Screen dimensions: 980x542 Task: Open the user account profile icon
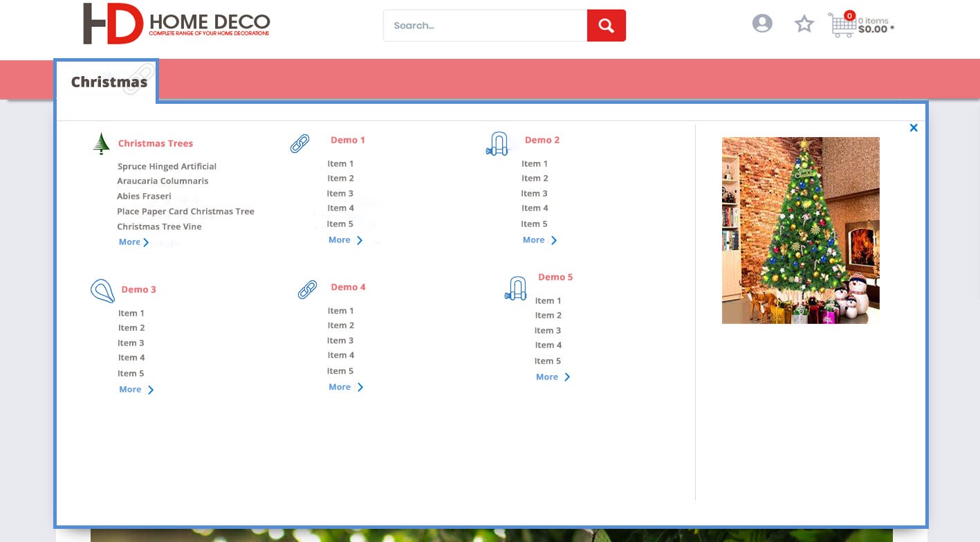point(762,24)
